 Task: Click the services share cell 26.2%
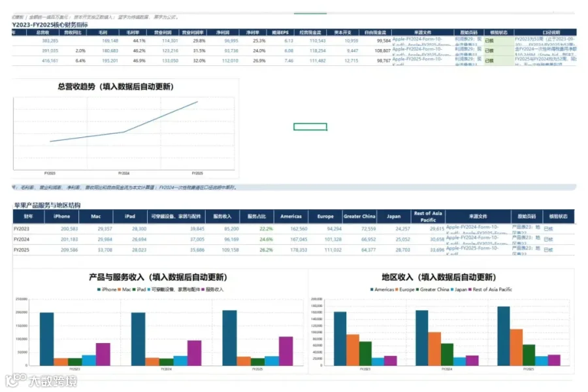267,250
